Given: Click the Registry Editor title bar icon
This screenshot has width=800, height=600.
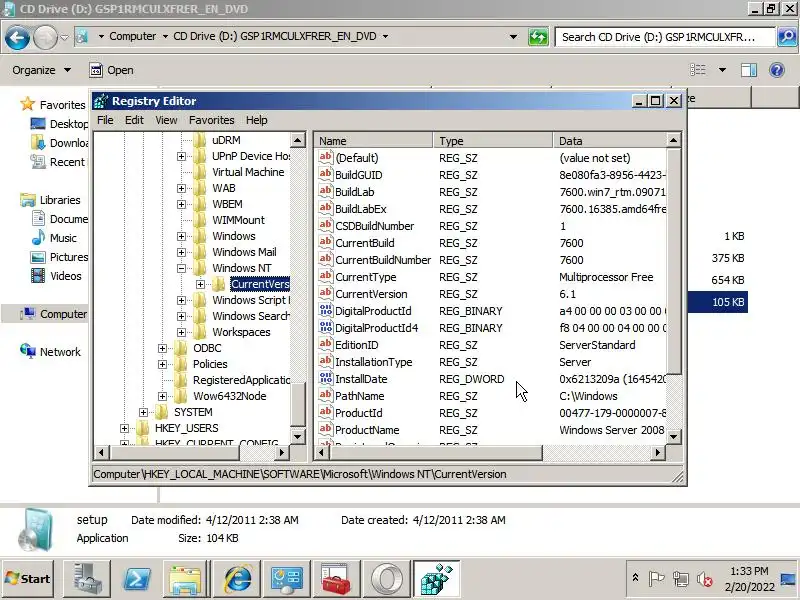Looking at the screenshot, I should point(101,101).
